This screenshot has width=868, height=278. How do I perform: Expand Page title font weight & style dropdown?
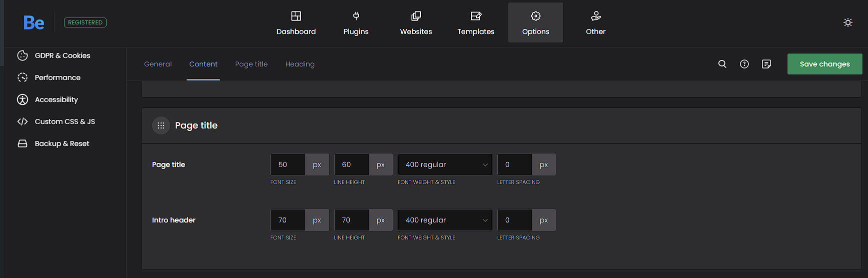click(x=445, y=164)
